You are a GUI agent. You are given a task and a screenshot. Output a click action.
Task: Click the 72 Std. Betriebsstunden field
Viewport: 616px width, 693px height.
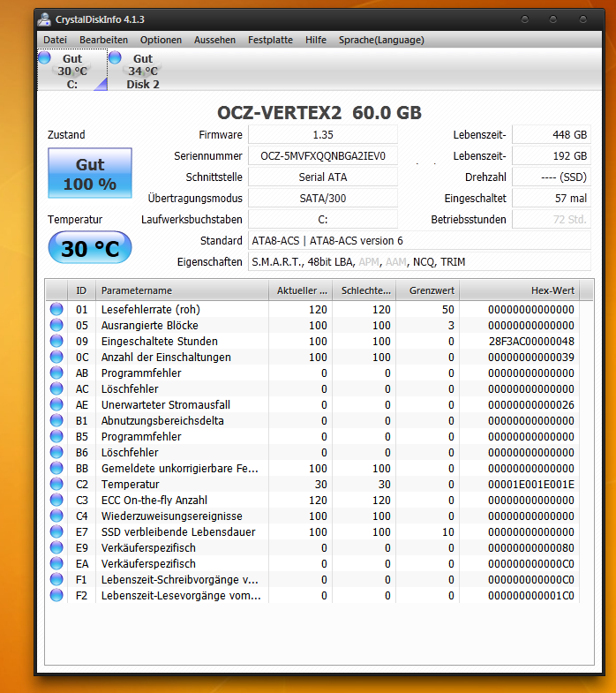pos(551,219)
